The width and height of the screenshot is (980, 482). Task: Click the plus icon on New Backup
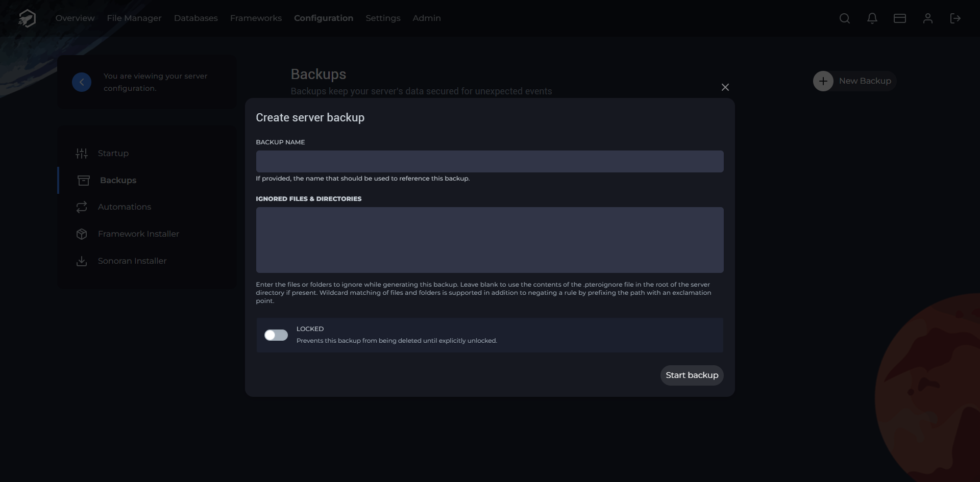point(823,81)
